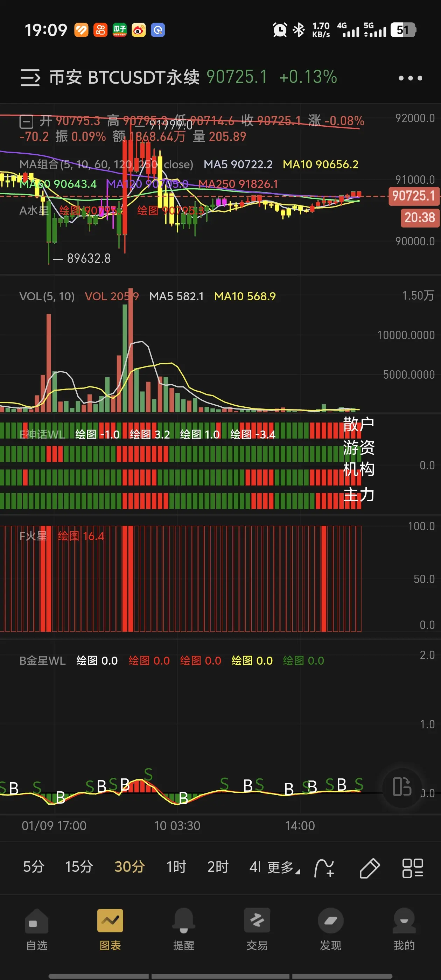Select the 1时 timeframe

pos(176,867)
